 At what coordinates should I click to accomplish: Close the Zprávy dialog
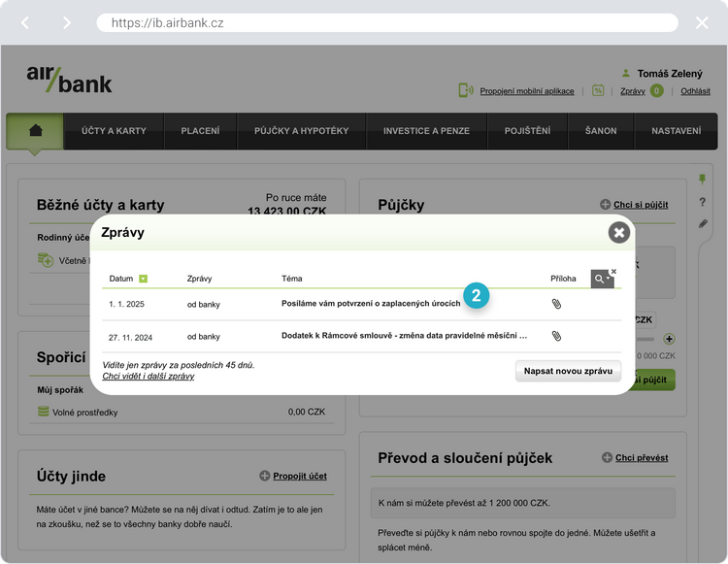[x=618, y=233]
